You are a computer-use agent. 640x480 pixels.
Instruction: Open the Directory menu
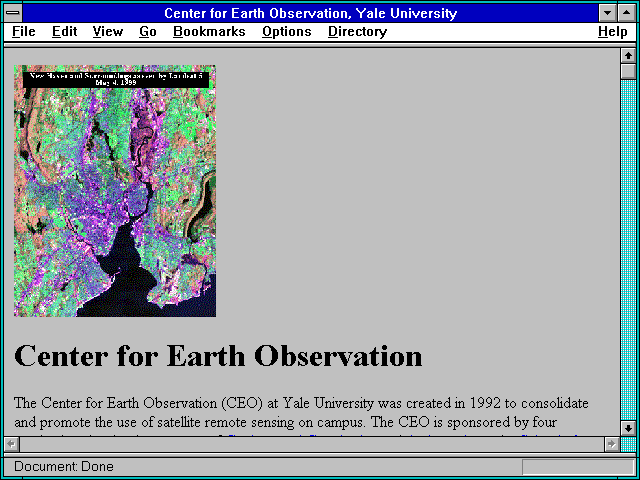(x=358, y=32)
